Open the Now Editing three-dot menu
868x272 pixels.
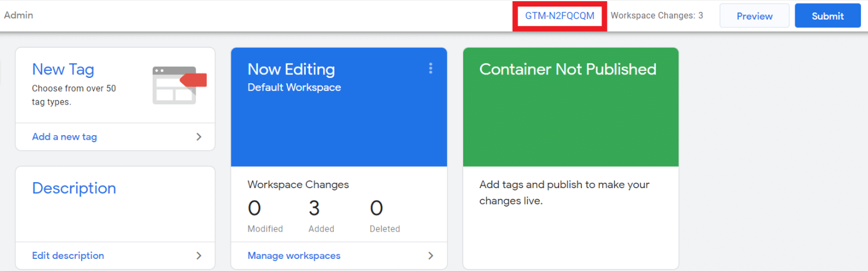(x=430, y=69)
